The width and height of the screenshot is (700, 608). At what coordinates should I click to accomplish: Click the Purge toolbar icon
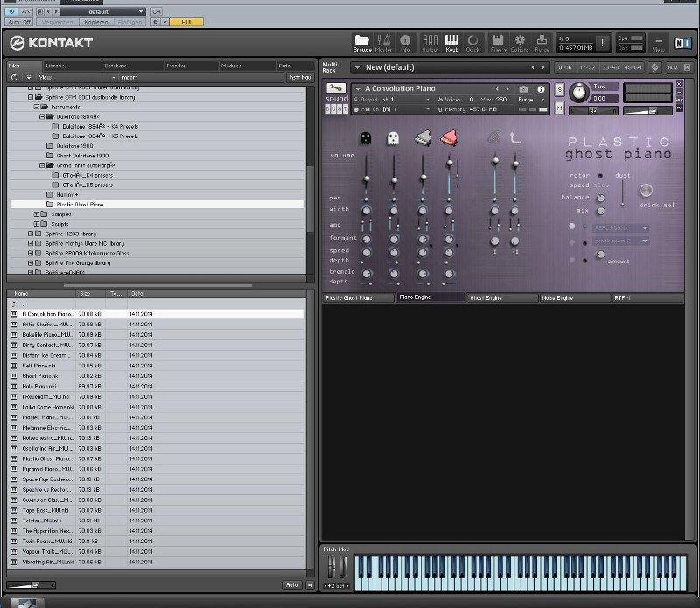[x=542, y=43]
